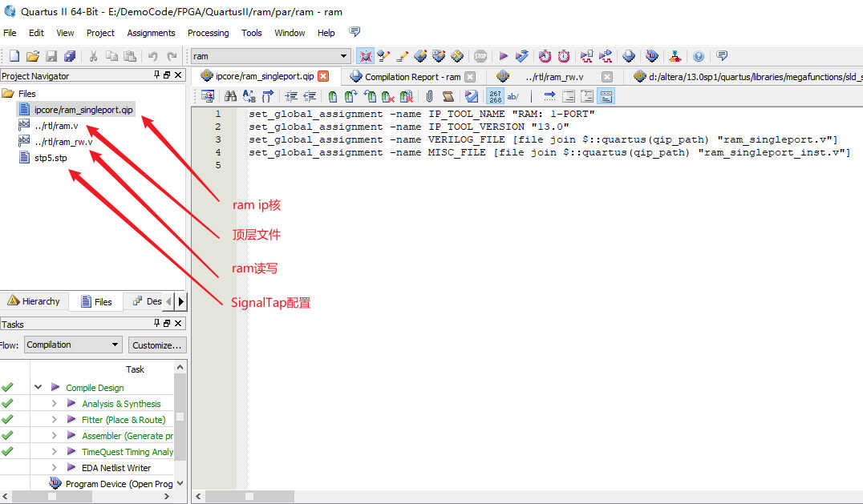
Task: Increase indent of selected lines
Action: click(291, 97)
